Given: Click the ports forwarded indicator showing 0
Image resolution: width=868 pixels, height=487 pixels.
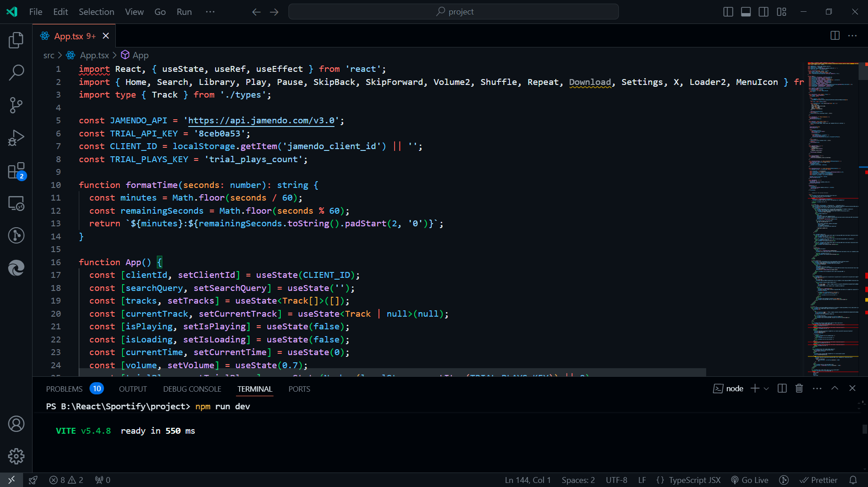Looking at the screenshot, I should [x=103, y=480].
